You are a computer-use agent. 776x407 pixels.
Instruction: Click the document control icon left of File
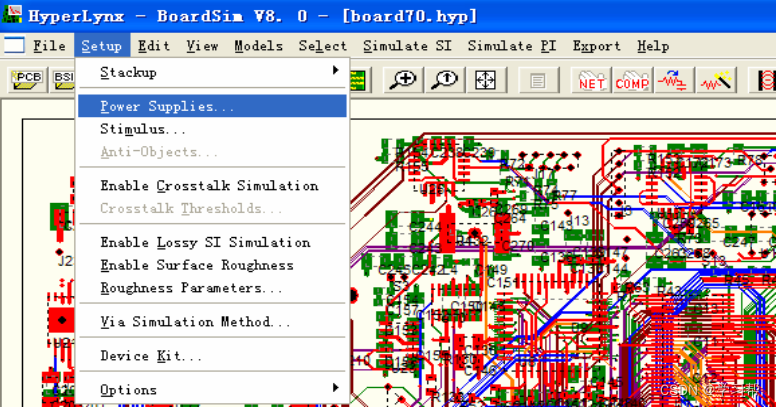(x=14, y=46)
